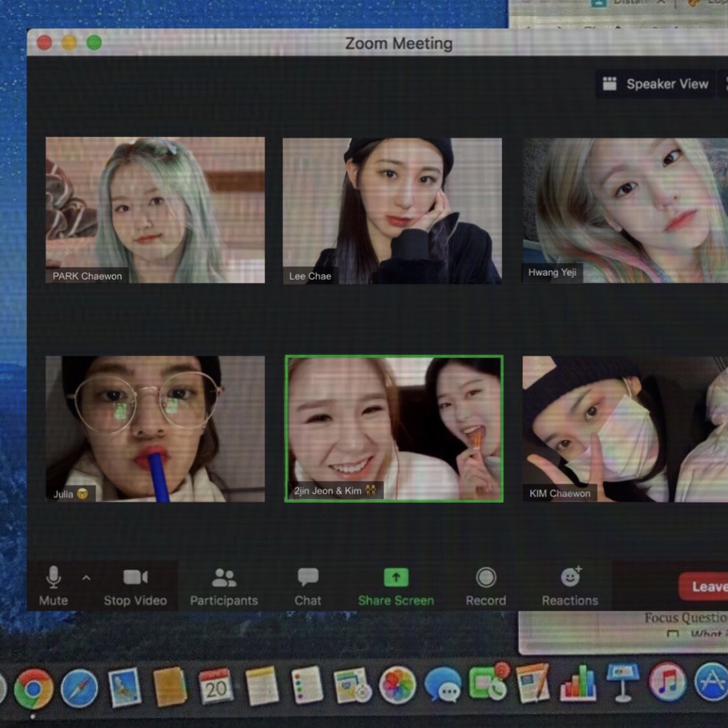Select the 2jin Jeon & Kim video tile

click(x=393, y=428)
